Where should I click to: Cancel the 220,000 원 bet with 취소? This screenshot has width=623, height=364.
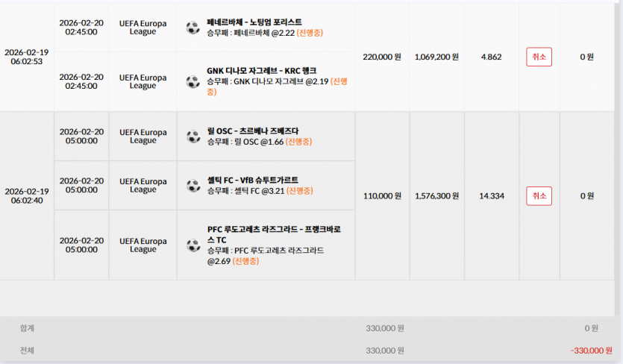pyautogui.click(x=539, y=57)
